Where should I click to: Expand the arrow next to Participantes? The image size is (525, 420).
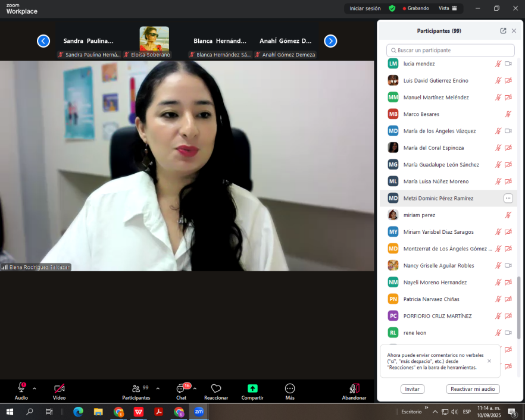point(158,388)
